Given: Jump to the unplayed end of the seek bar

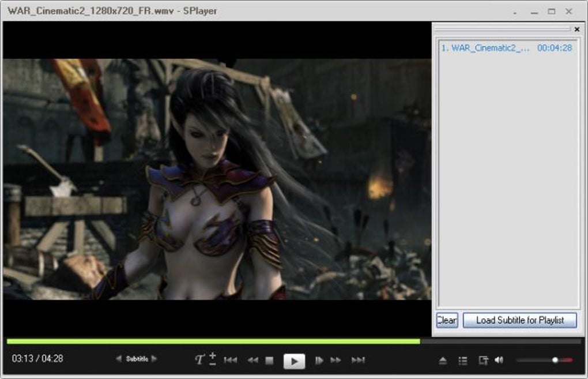Looking at the screenshot, I should tap(500, 342).
